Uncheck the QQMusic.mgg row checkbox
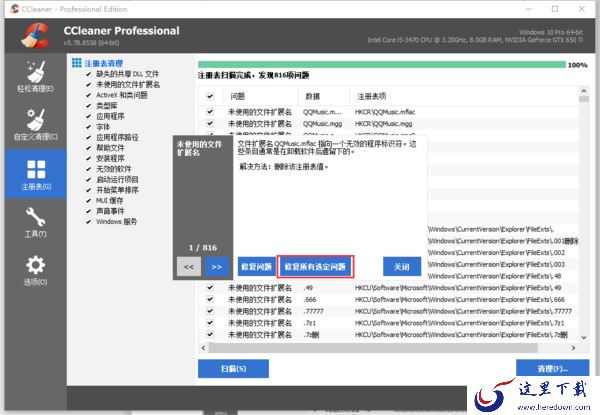This screenshot has height=415, width=600. 210,124
